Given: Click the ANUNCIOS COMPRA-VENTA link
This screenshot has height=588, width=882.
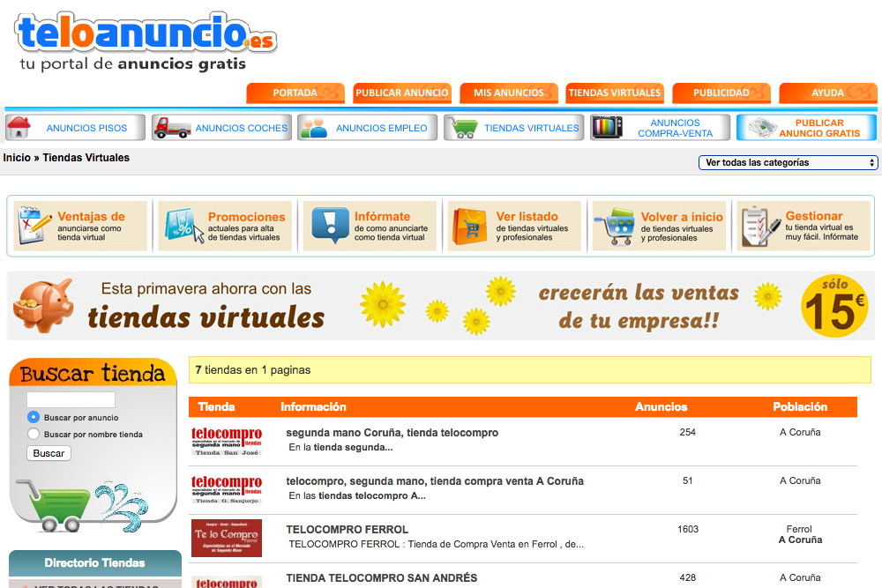Looking at the screenshot, I should click(675, 128).
